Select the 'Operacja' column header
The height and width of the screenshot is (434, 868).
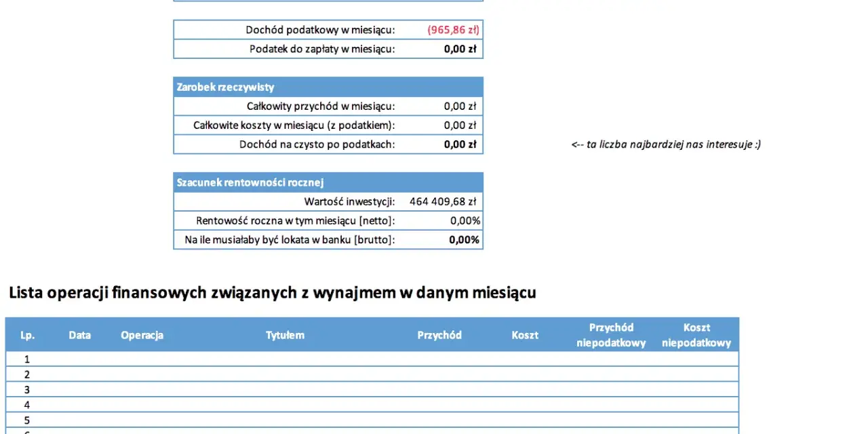click(x=142, y=335)
